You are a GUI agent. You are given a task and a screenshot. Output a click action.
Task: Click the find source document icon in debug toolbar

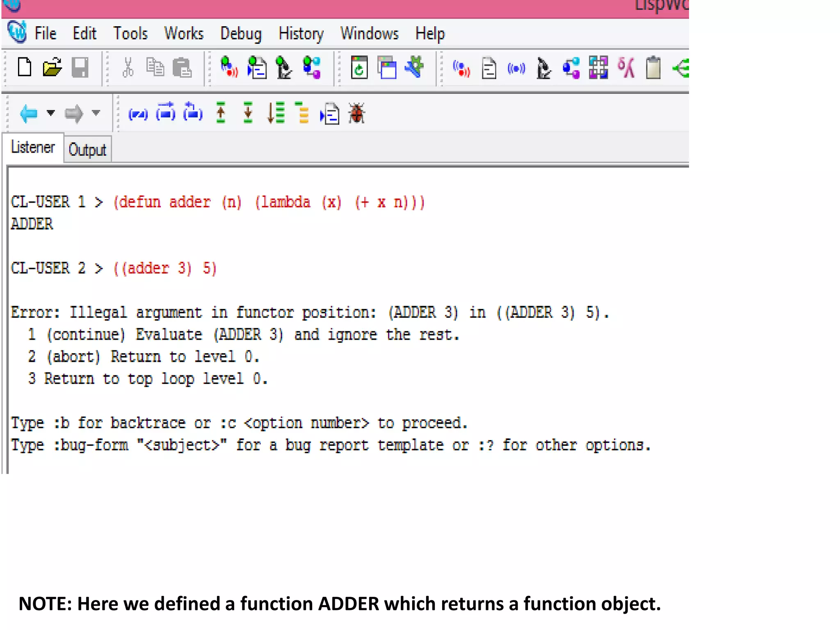(x=330, y=114)
